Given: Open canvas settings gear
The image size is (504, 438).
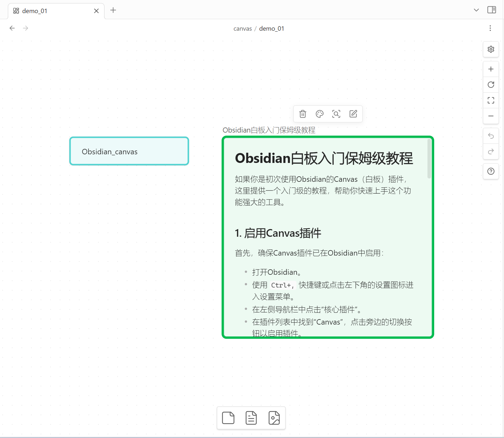Looking at the screenshot, I should 491,49.
